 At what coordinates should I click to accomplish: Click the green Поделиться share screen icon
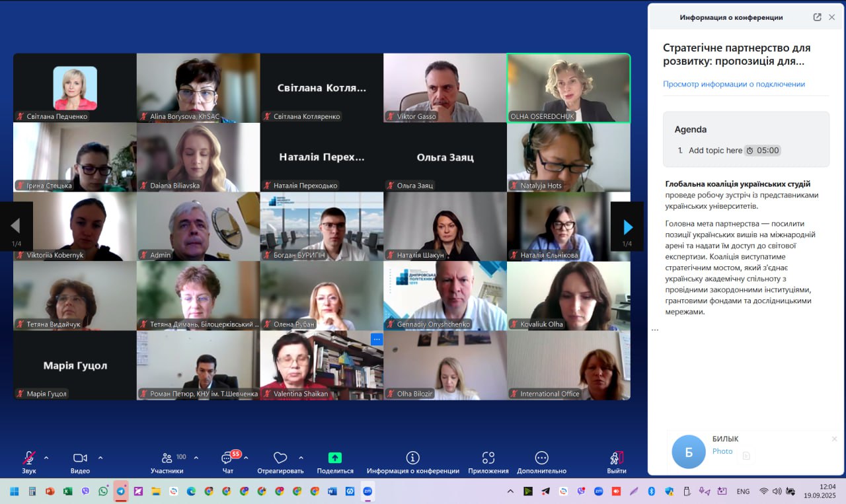(335, 458)
